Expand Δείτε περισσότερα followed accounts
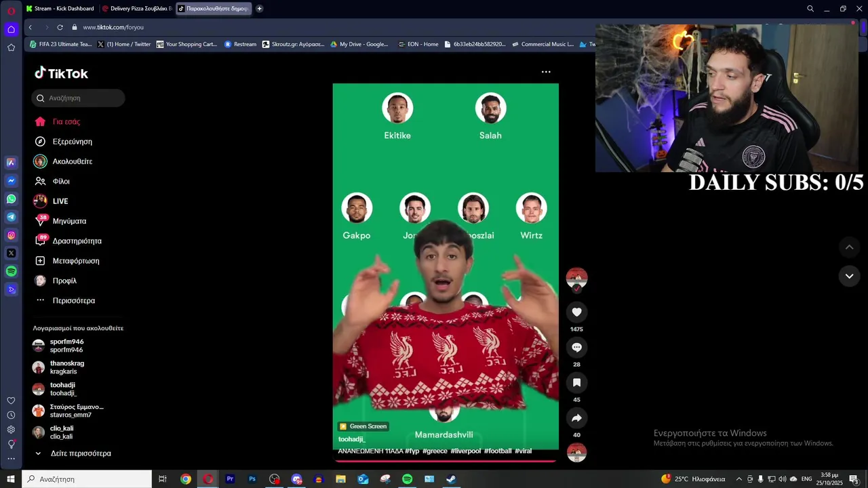This screenshot has width=868, height=488. coord(73,453)
